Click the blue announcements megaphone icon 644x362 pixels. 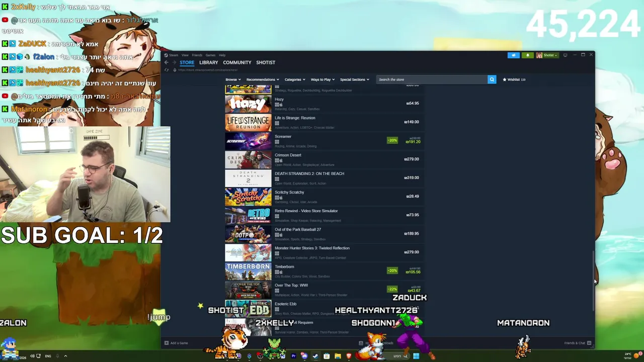[513, 55]
